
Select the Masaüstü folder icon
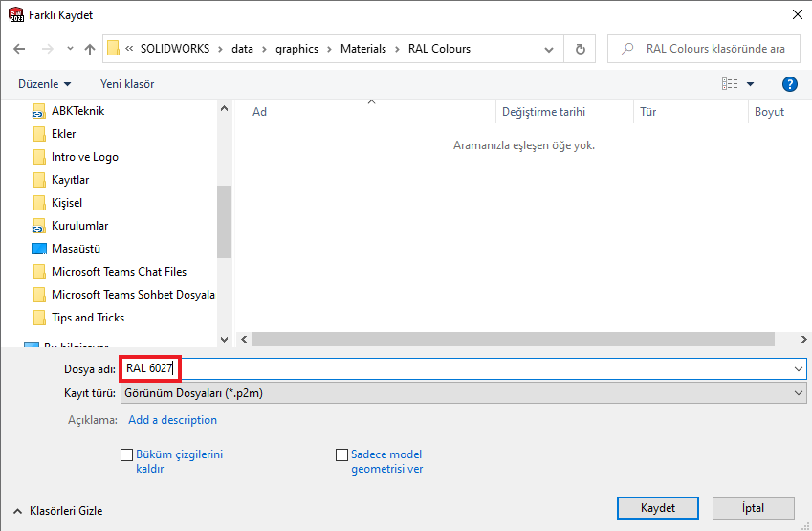coord(39,249)
